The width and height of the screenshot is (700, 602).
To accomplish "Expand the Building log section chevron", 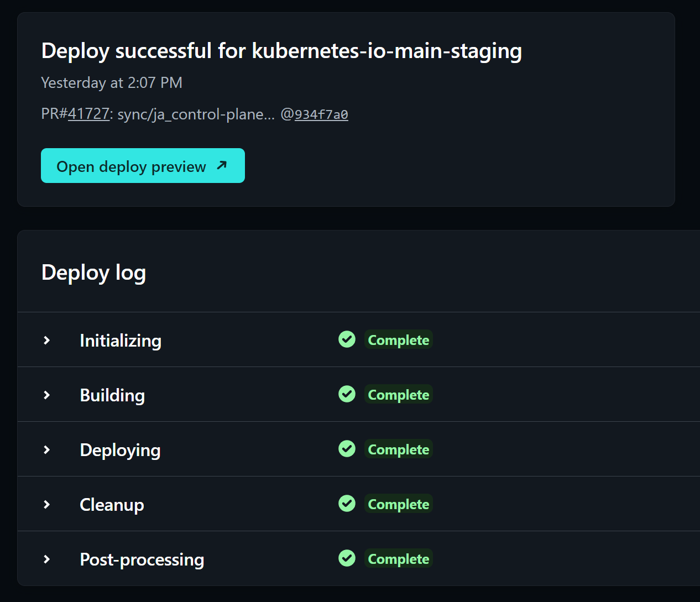I will pos(47,395).
